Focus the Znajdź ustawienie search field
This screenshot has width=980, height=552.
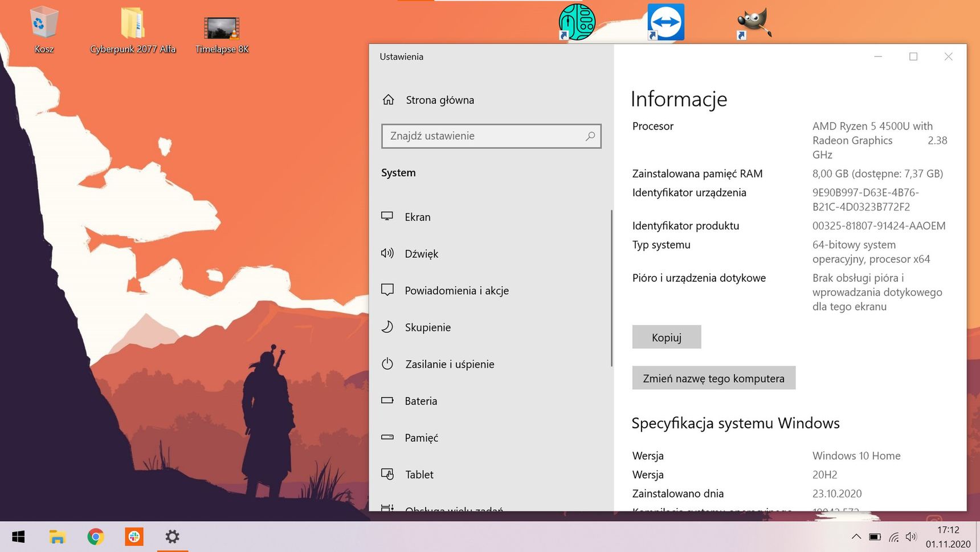pyautogui.click(x=491, y=136)
